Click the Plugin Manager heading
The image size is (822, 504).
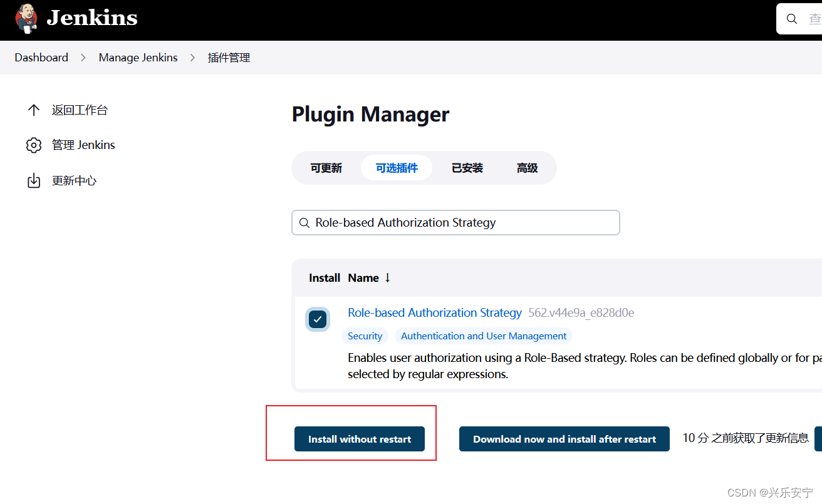click(371, 115)
